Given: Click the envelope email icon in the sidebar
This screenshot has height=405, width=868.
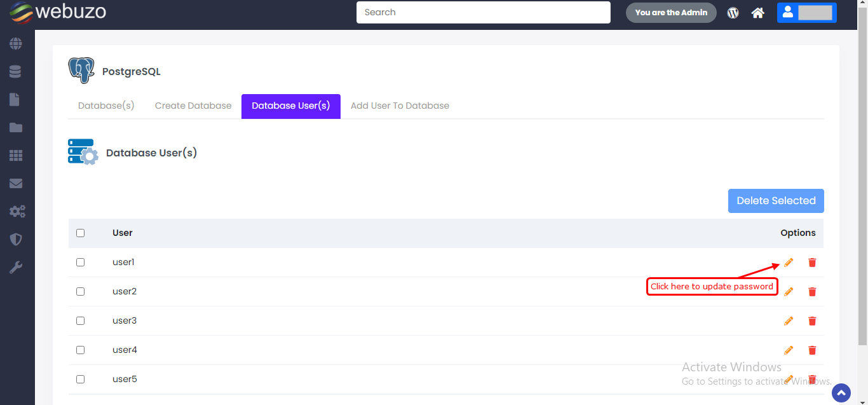Looking at the screenshot, I should pos(16,184).
